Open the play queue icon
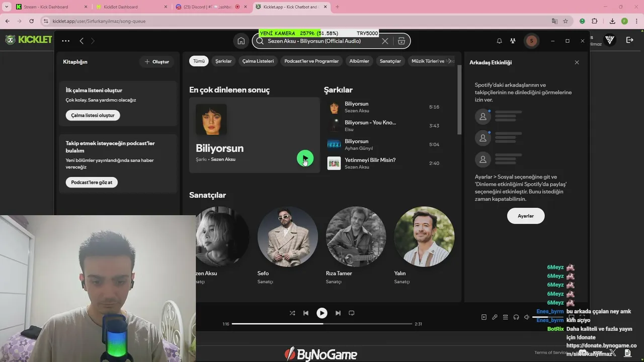The height and width of the screenshot is (362, 644). 505,317
